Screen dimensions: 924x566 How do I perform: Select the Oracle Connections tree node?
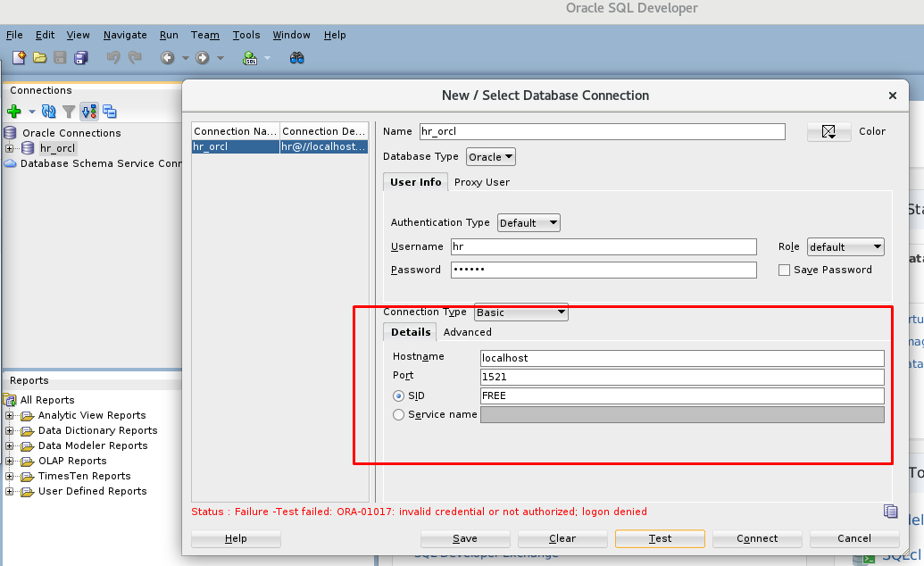(71, 133)
